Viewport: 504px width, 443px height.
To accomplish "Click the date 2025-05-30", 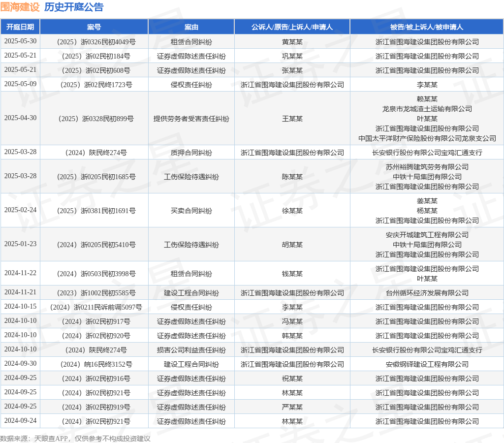I will click(20, 41).
